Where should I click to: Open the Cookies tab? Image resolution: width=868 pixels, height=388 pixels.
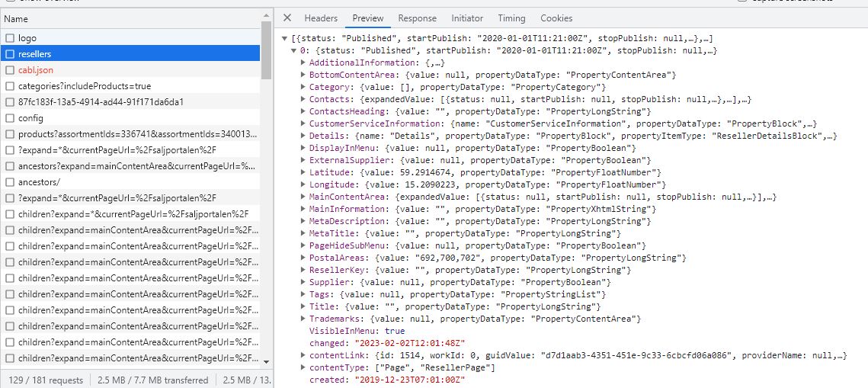click(556, 18)
